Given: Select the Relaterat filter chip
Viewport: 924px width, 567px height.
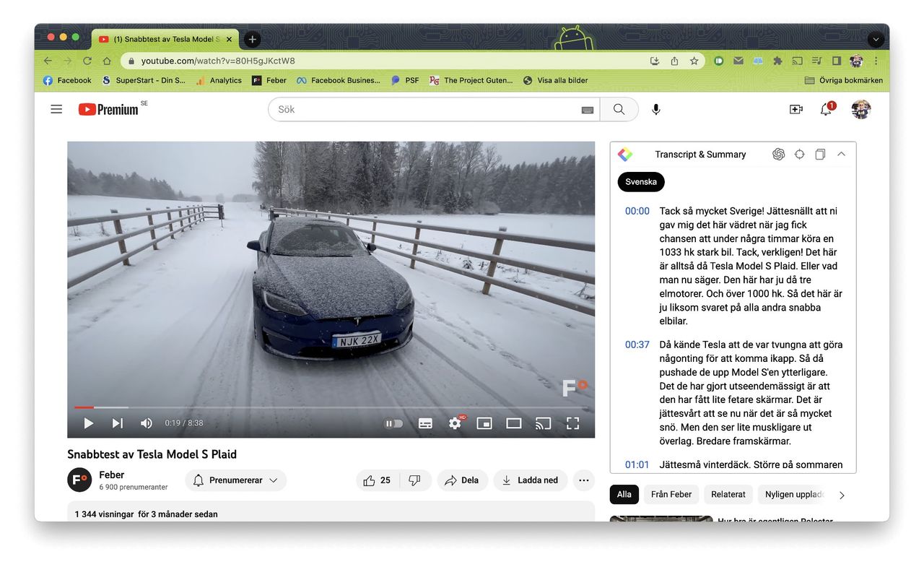Looking at the screenshot, I should [x=728, y=494].
